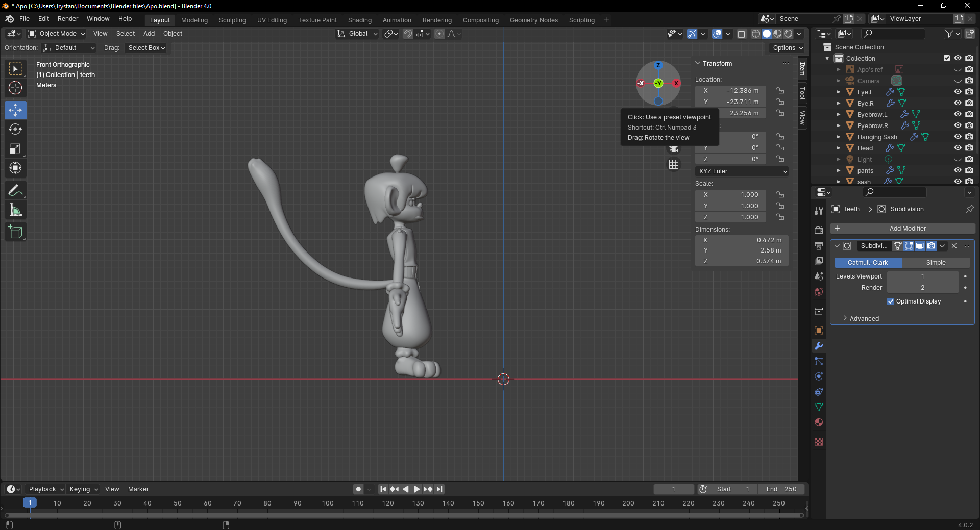This screenshot has height=530, width=980.
Task: Switch to the Sculpting workspace tab
Action: point(232,20)
